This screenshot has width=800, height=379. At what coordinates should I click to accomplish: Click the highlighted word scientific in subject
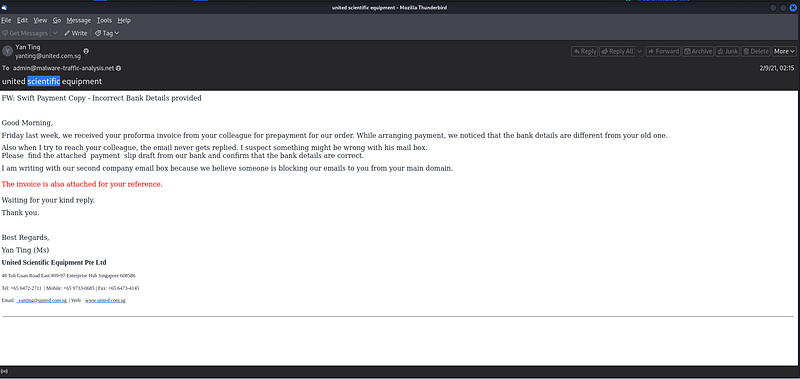tap(44, 81)
